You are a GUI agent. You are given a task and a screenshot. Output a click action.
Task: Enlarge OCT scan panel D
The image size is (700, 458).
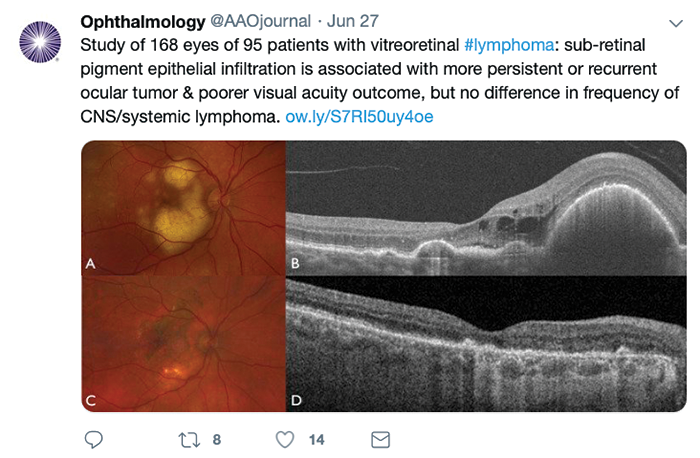pyautogui.click(x=486, y=343)
